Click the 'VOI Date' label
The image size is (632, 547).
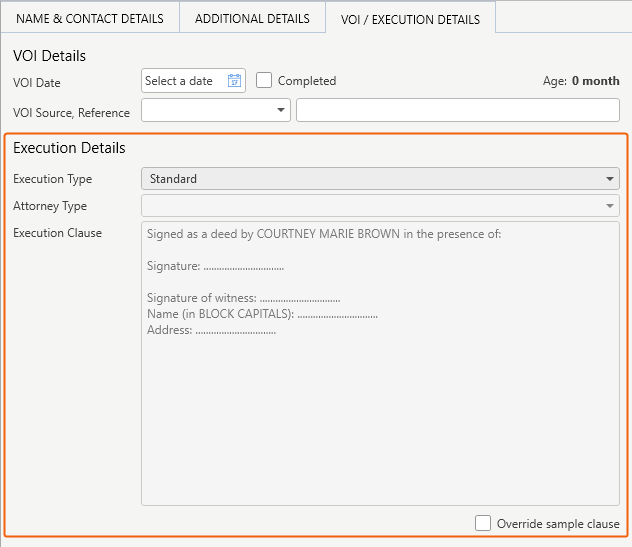(x=37, y=83)
